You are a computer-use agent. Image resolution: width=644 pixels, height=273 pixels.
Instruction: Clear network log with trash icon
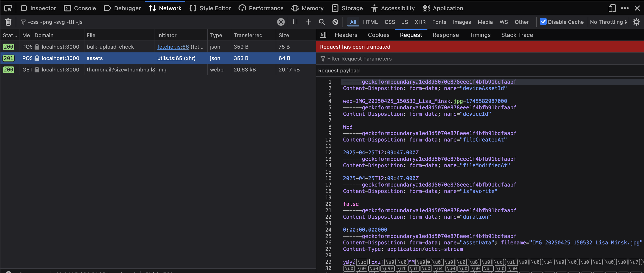coord(8,22)
